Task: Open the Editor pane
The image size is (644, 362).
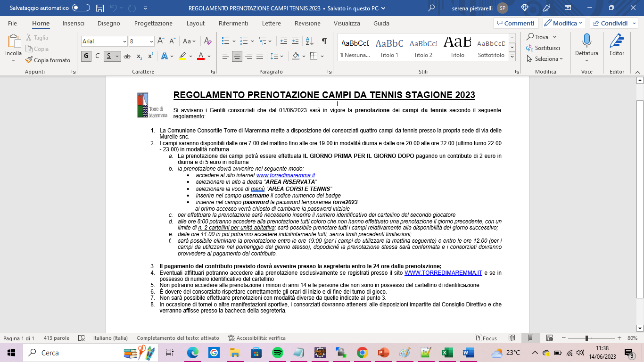Action: pos(617,46)
